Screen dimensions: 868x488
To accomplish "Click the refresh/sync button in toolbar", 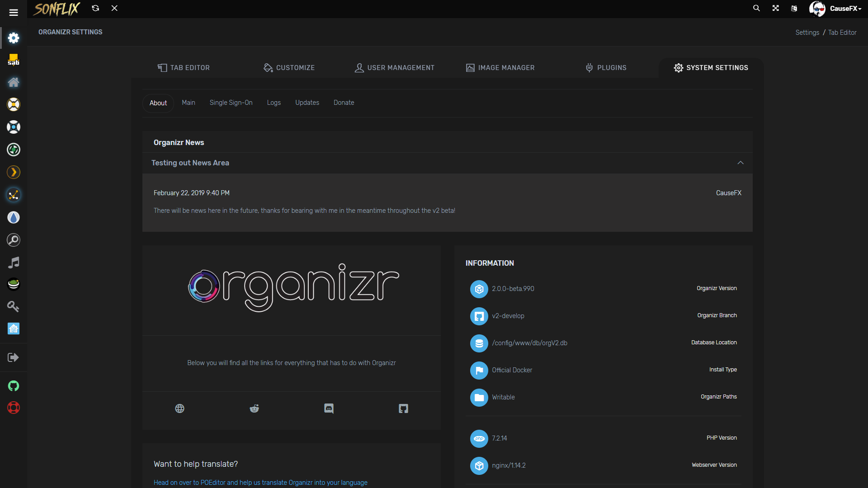I will 95,8.
